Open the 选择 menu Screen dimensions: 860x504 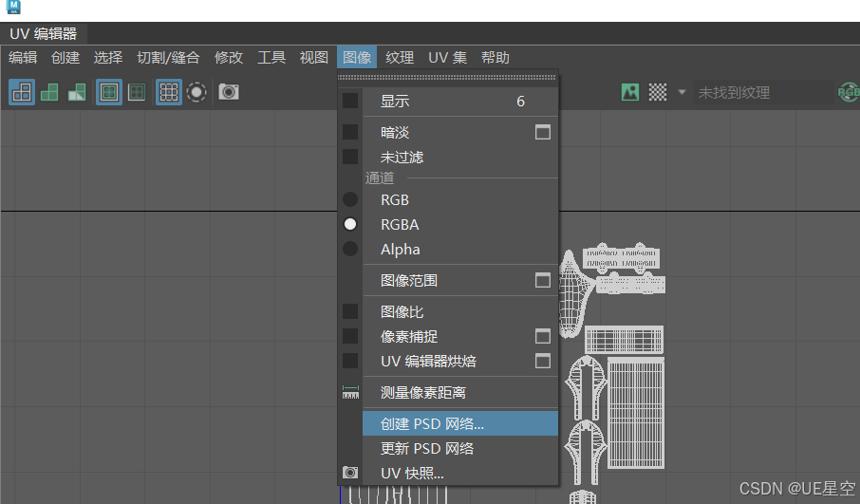[x=108, y=58]
